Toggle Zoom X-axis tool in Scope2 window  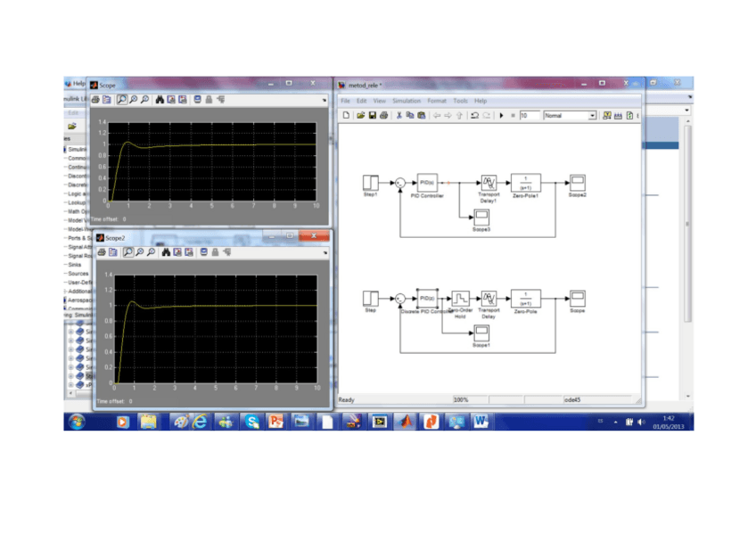[x=141, y=252]
